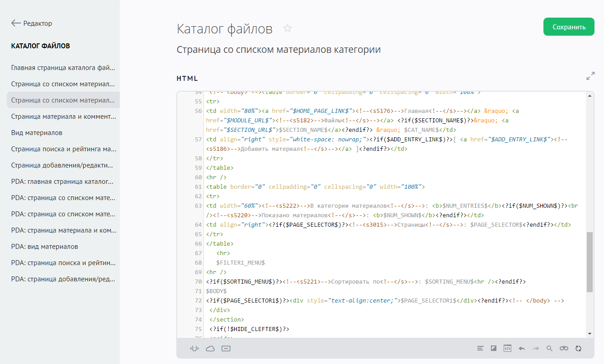The width and height of the screenshot is (604, 364).
Task: Click the binoculars icon in editor toolbar
Action: point(564,348)
